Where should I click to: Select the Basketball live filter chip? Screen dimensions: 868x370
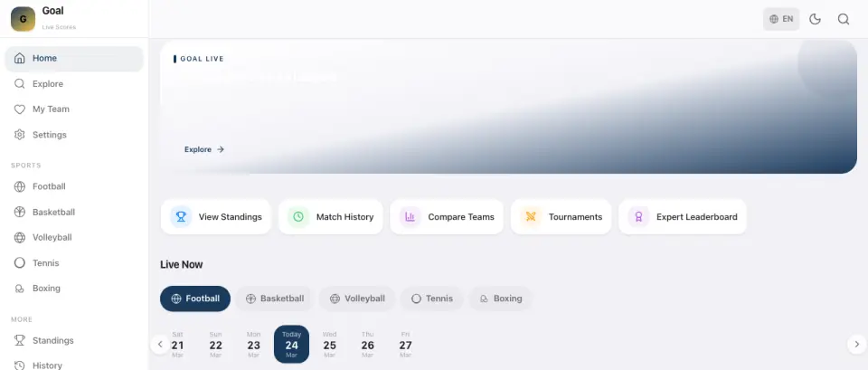tap(275, 299)
